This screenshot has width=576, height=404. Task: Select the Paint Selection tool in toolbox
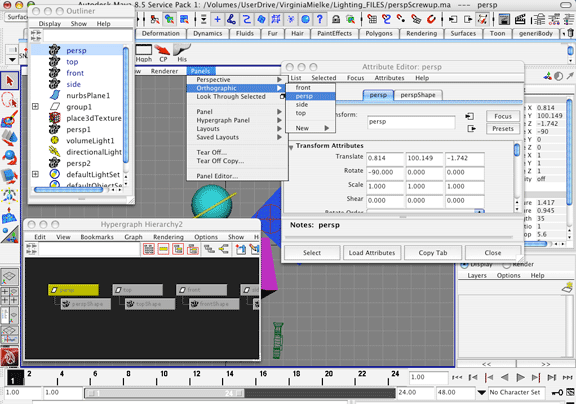pos(9,119)
